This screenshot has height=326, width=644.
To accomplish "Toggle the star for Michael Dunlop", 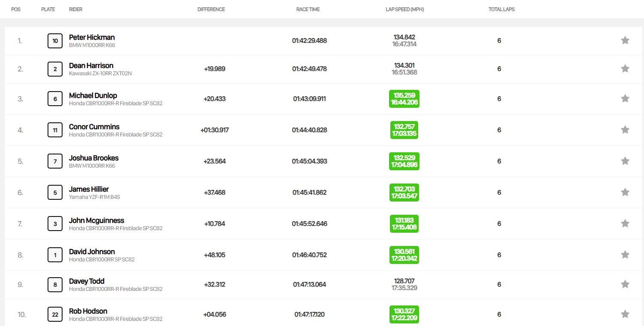I will (x=625, y=99).
